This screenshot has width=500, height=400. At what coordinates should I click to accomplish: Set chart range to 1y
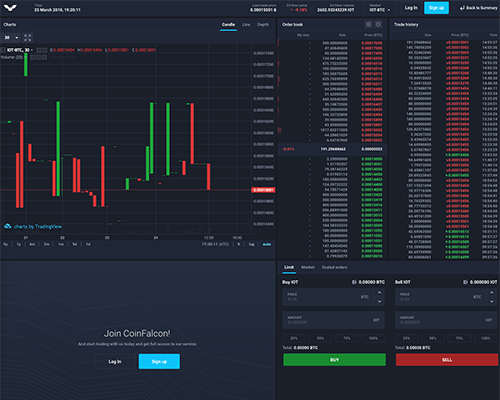coord(19,244)
